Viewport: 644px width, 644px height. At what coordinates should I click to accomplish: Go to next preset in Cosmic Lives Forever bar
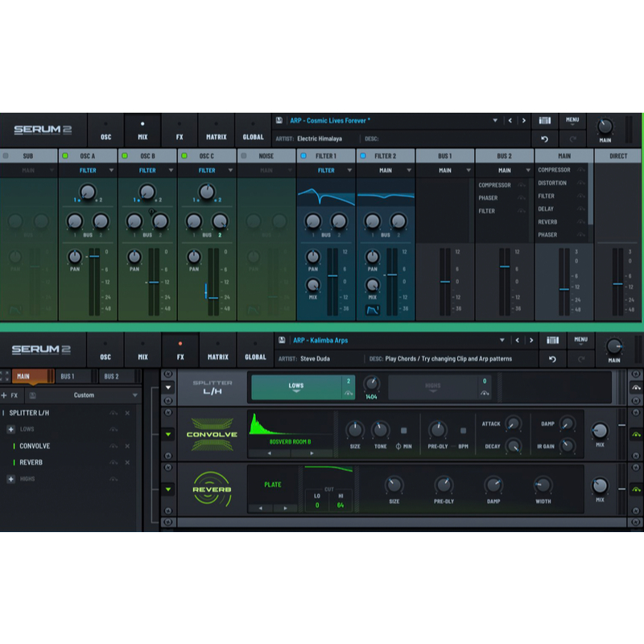[x=524, y=121]
